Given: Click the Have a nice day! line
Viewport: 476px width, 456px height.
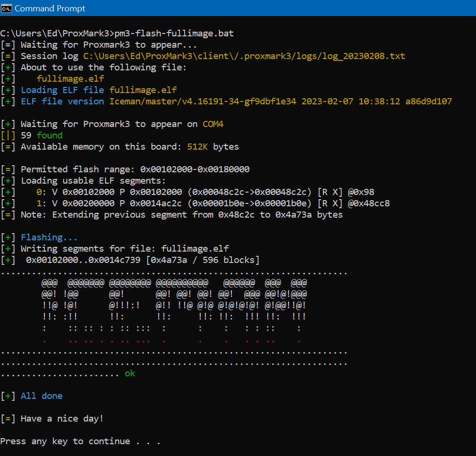Looking at the screenshot, I should click(x=52, y=419).
